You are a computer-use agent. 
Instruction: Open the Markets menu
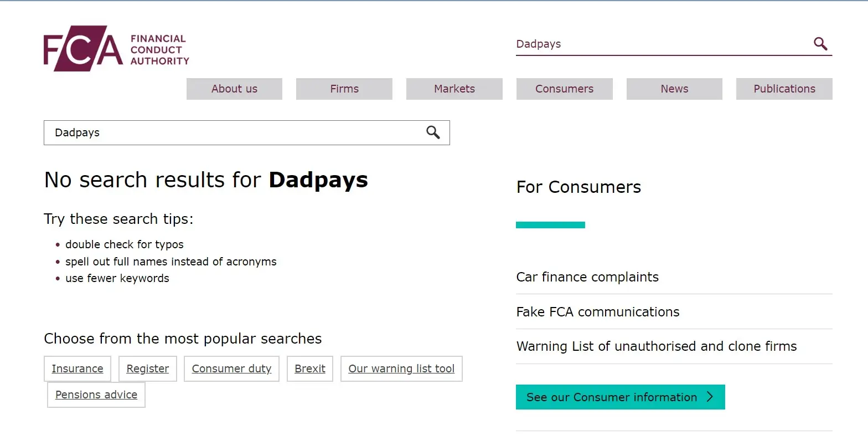click(x=454, y=89)
